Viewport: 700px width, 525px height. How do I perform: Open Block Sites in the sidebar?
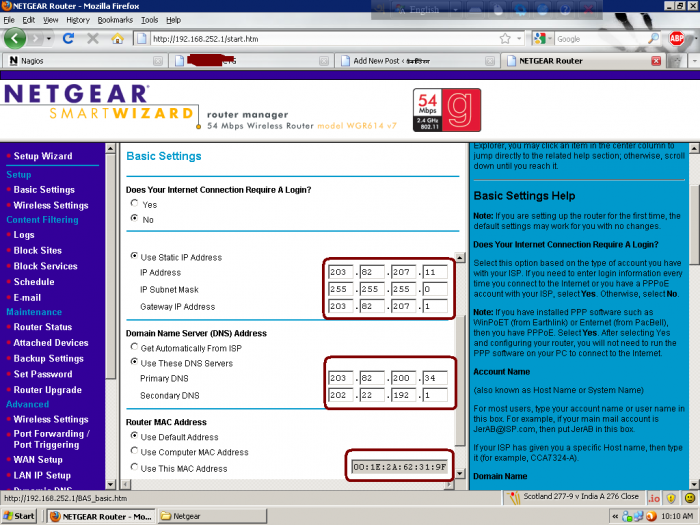click(38, 250)
